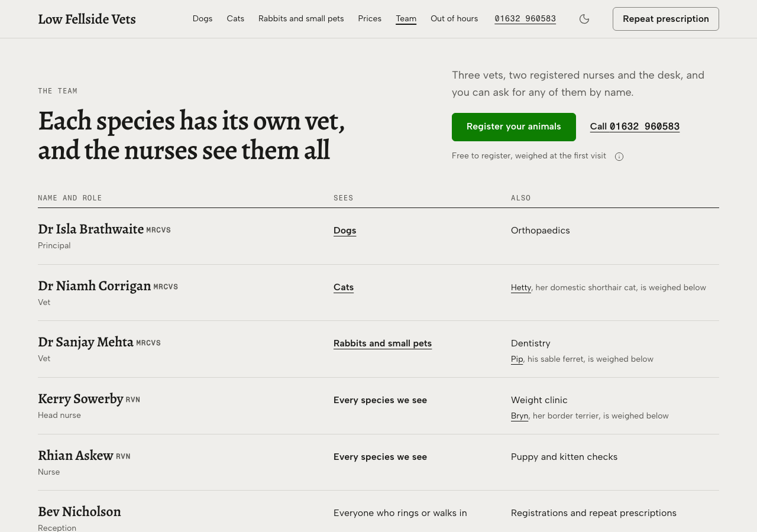
Task: Select the 'NAME AND ROLE' column header
Action: pos(70,198)
